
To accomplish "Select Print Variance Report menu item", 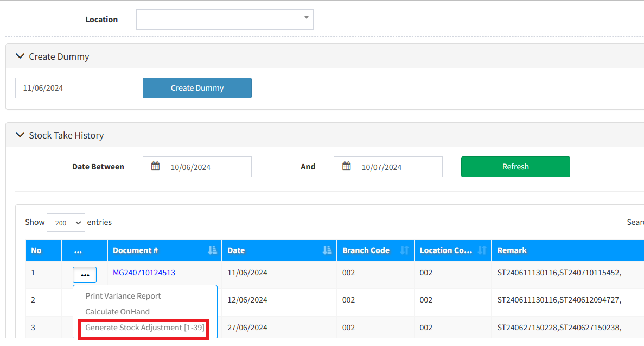I will tap(123, 296).
